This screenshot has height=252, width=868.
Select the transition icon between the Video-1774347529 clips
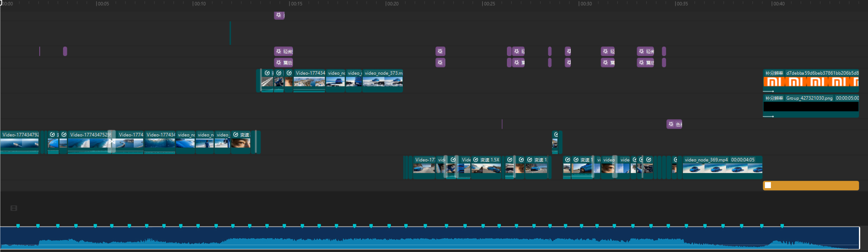[x=112, y=141]
